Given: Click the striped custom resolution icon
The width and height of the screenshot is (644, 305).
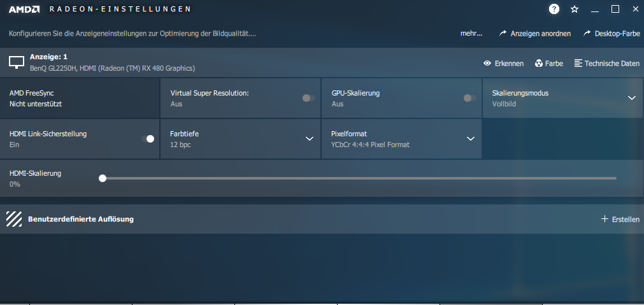Looking at the screenshot, I should (14, 219).
